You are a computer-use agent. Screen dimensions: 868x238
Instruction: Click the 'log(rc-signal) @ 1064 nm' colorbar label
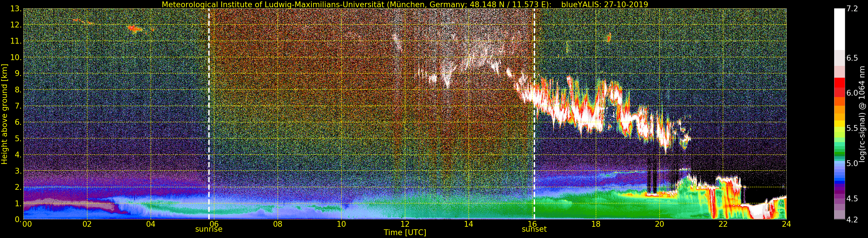[863, 114]
